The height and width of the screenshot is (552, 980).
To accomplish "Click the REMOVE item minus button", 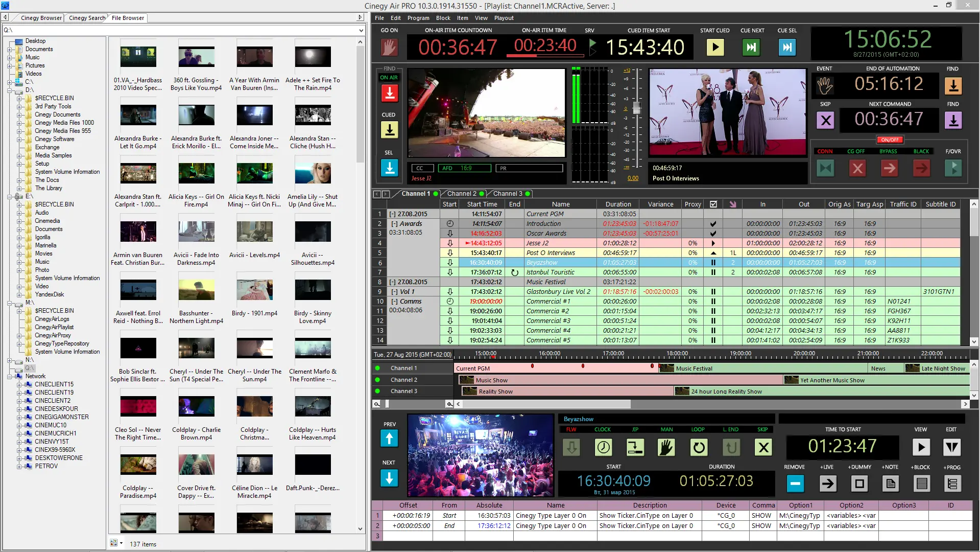I will coord(795,484).
